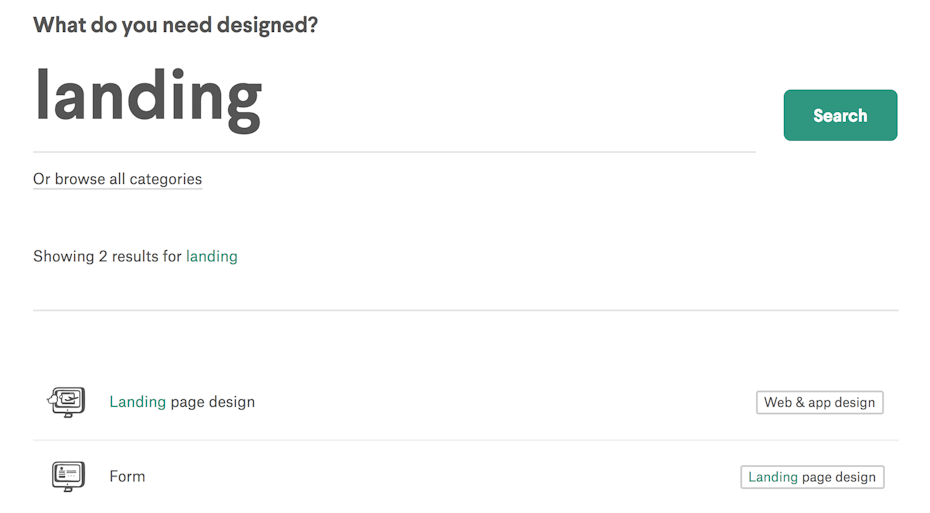Viewport: 930px width, 513px height.
Task: Click the "Showing 2 results for" text
Action: (107, 256)
